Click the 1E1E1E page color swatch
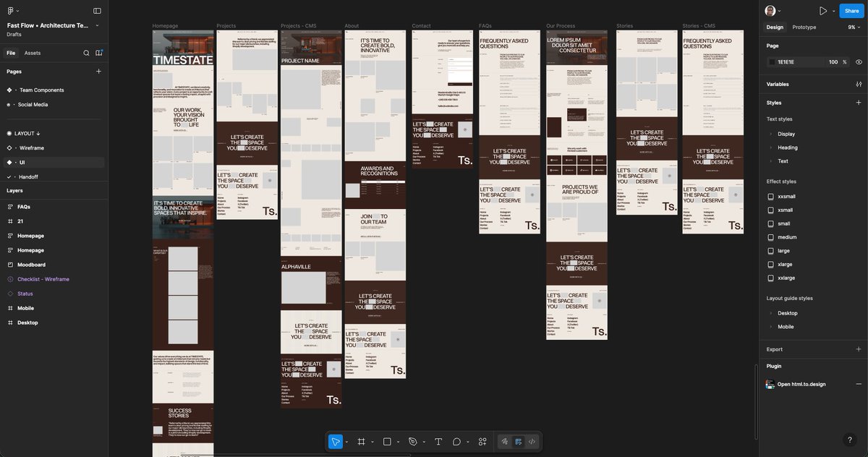This screenshot has width=868, height=457. [x=774, y=61]
